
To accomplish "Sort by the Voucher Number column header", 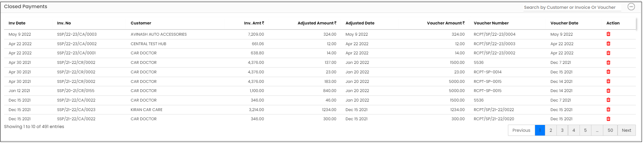I will [x=491, y=23].
